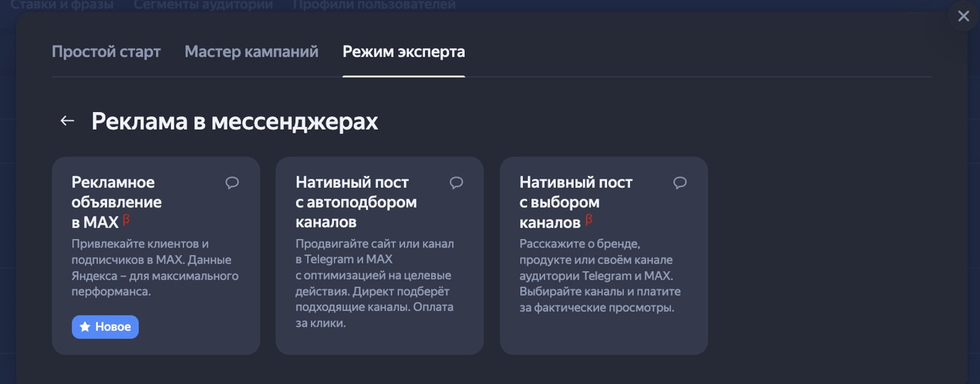Click description text starting Расскажите о бренде

tap(601, 276)
